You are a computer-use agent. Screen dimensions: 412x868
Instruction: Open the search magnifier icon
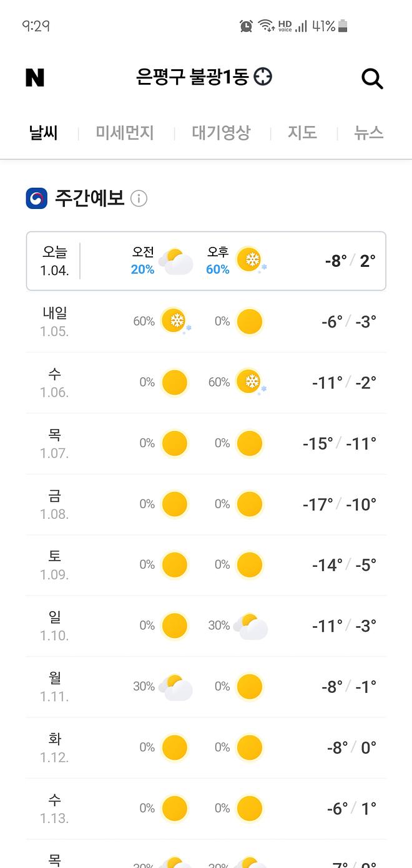tap(372, 79)
